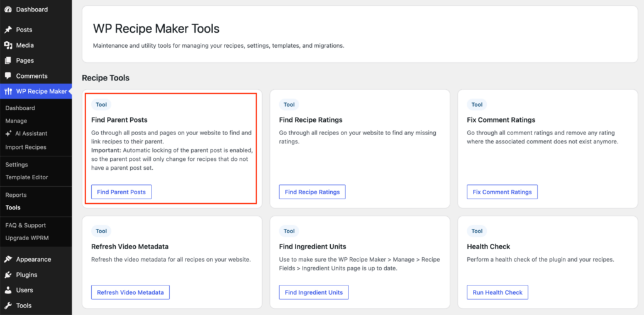
Task: Click the Plugins plug icon
Action: (8, 275)
